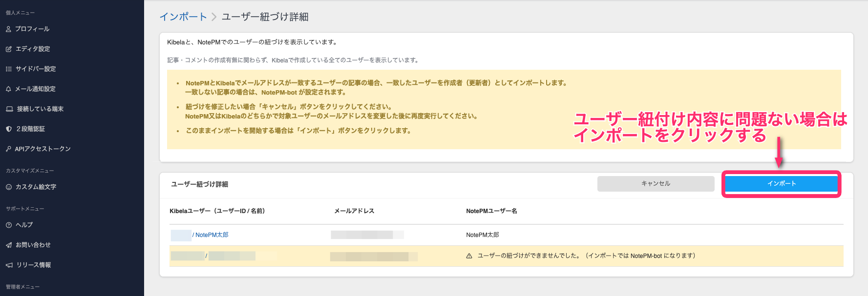Open カスタム絵文字 menu item
The height and width of the screenshot is (296, 868).
(36, 187)
